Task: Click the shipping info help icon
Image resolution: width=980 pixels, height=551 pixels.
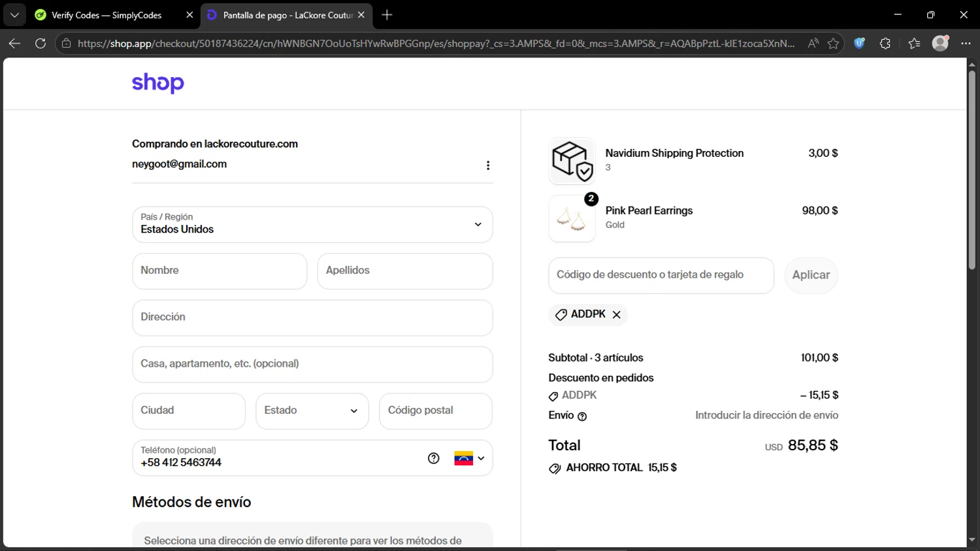Action: [x=582, y=416]
